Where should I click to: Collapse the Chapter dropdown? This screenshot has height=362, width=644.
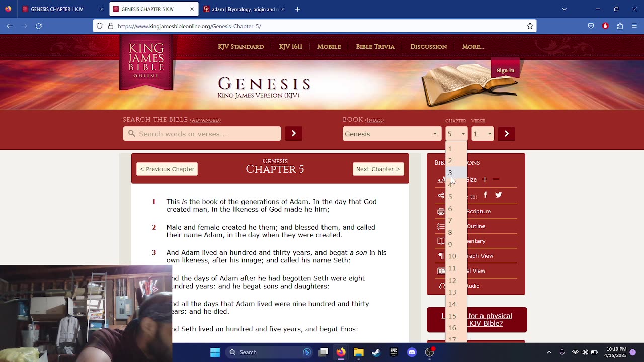tap(456, 134)
